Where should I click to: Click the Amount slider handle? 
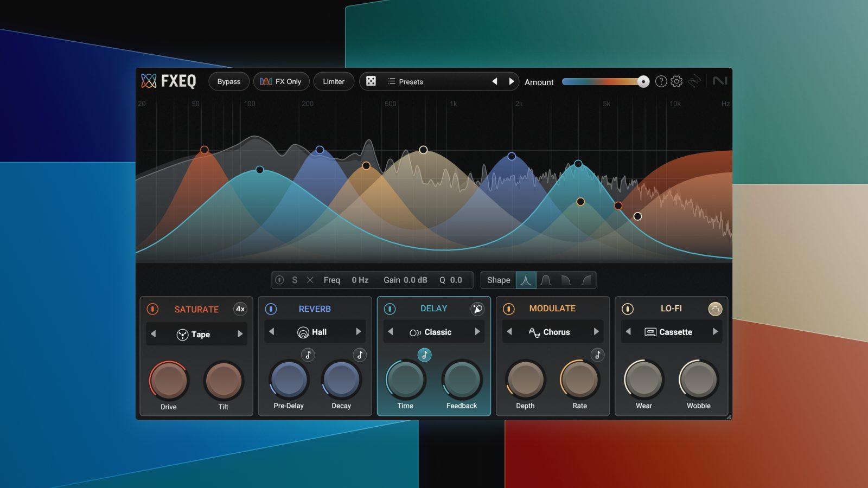643,81
